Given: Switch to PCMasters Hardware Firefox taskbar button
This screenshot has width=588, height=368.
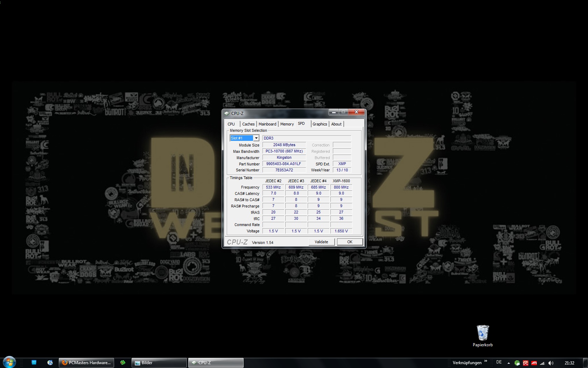Looking at the screenshot, I should 86,363.
